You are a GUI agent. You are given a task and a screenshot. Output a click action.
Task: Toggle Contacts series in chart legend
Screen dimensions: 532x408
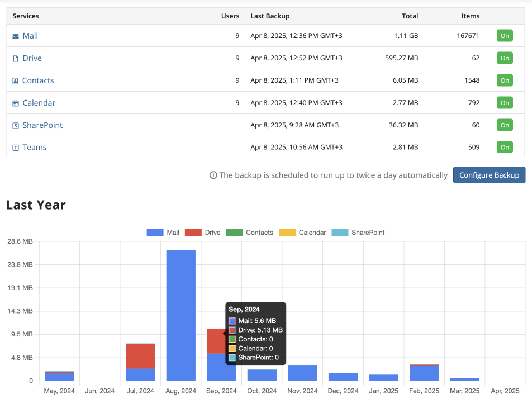point(235,232)
